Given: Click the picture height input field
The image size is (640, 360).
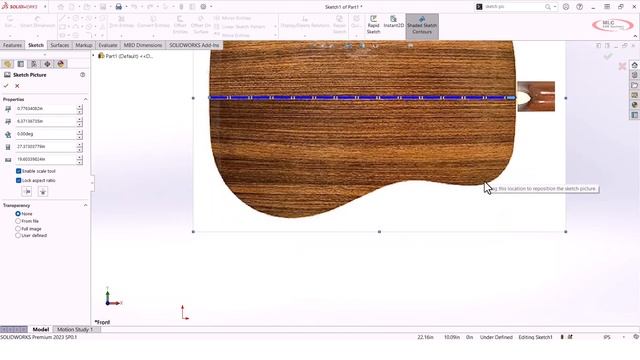Looking at the screenshot, I should [46, 159].
